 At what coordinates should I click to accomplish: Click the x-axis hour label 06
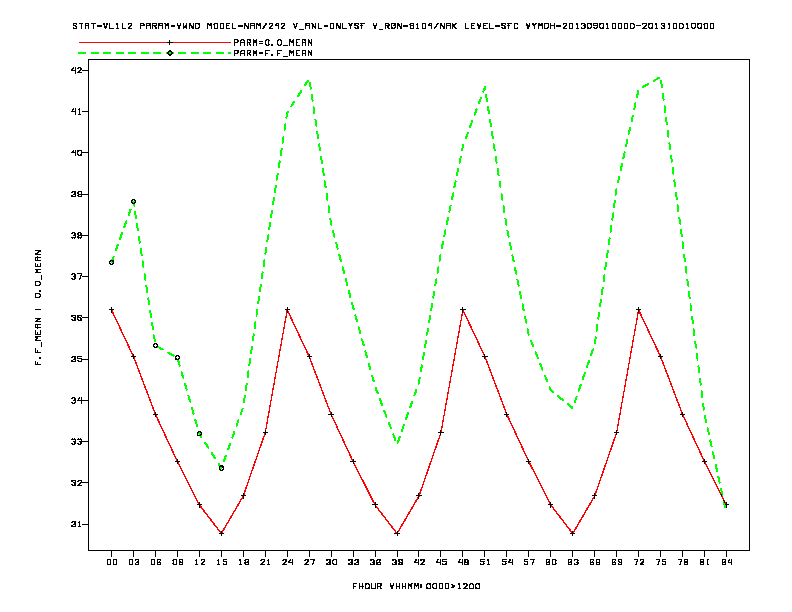156,562
